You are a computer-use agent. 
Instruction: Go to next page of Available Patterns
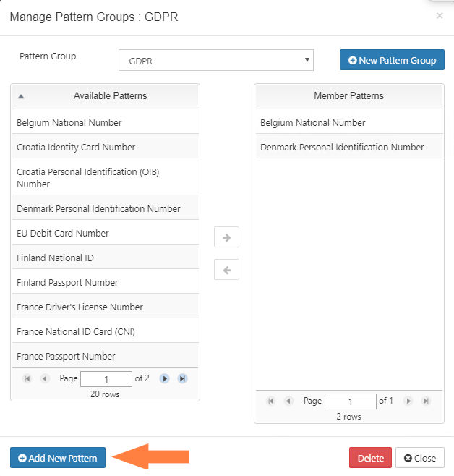click(165, 378)
